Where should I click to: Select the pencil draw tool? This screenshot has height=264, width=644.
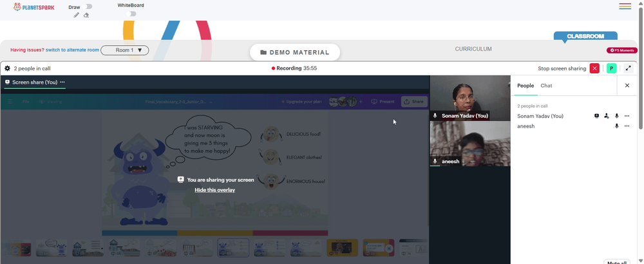click(77, 15)
